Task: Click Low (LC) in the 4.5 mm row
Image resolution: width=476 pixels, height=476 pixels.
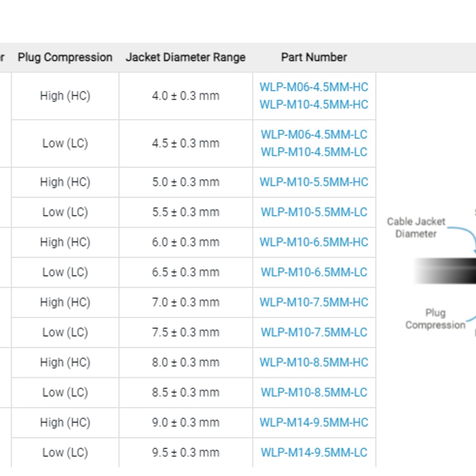Action: click(65, 143)
